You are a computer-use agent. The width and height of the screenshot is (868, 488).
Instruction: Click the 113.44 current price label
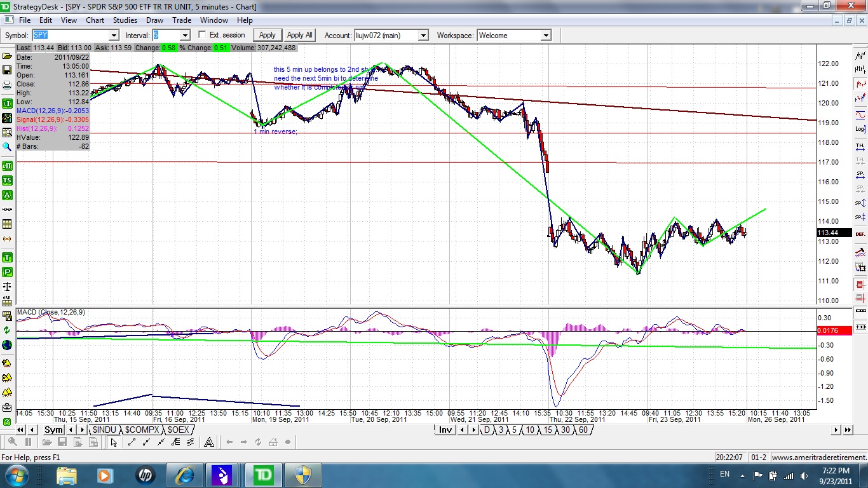click(834, 233)
